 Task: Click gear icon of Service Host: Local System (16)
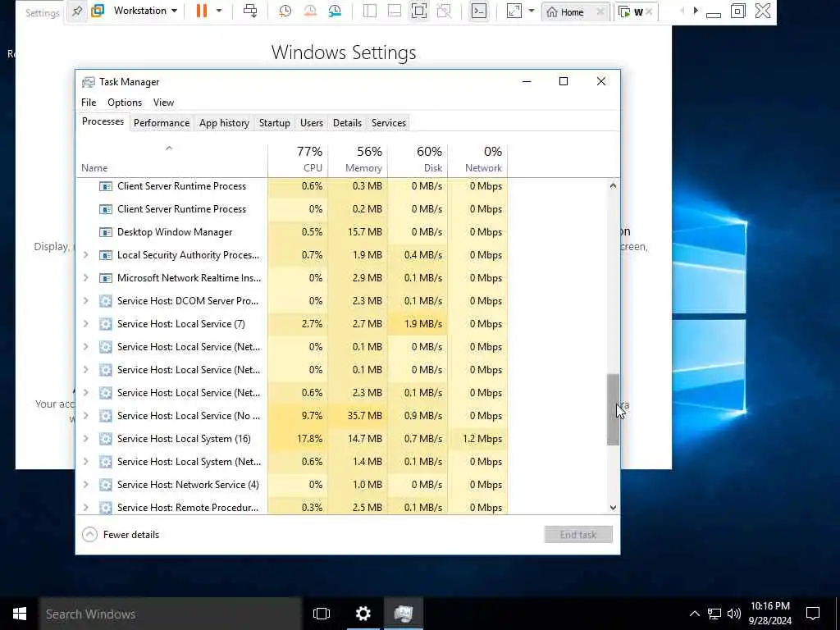pyautogui.click(x=106, y=439)
